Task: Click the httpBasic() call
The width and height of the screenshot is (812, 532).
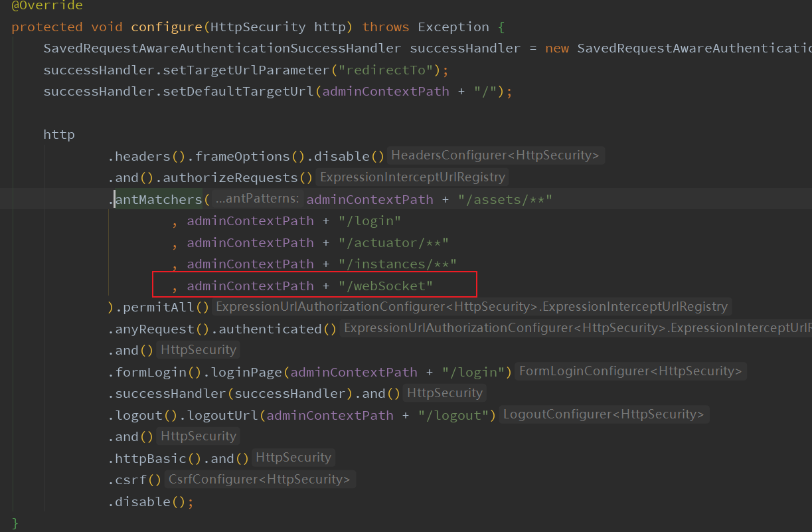Action: pos(145,458)
